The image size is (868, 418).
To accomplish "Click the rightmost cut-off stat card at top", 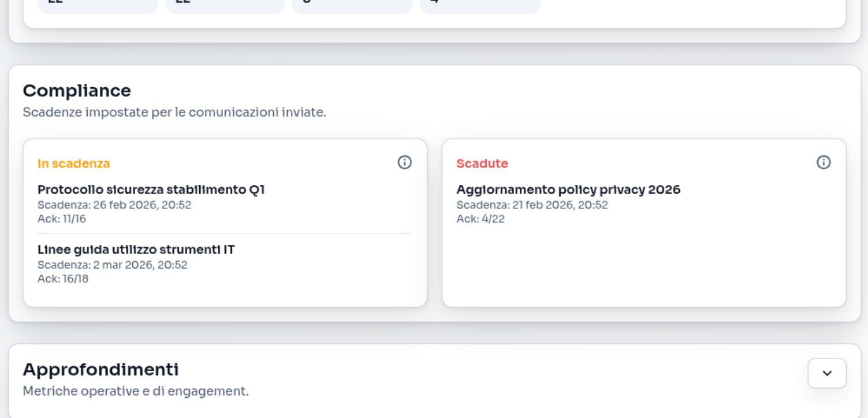I will pyautogui.click(x=480, y=5).
